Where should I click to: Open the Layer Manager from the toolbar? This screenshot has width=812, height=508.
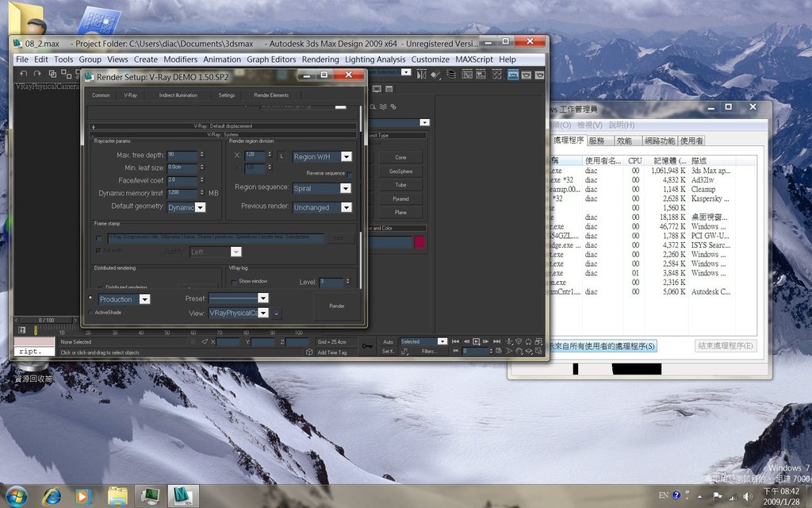pyautogui.click(x=451, y=75)
